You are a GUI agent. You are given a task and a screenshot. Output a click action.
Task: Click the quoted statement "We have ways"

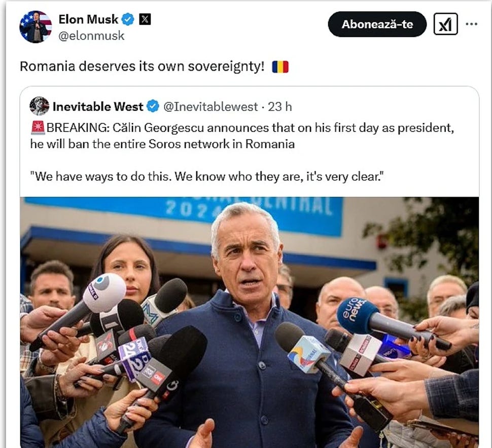(x=207, y=176)
